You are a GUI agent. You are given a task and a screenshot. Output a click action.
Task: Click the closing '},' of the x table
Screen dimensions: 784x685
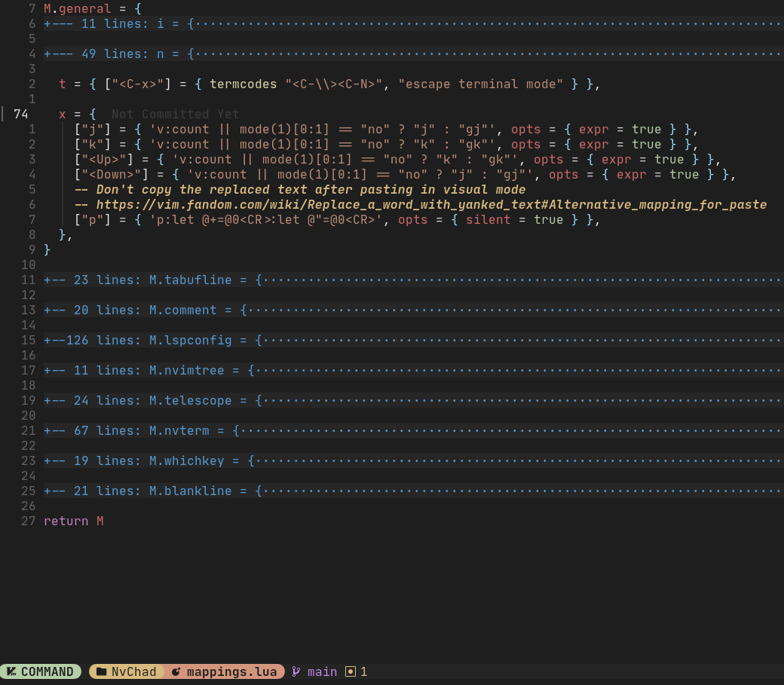pyautogui.click(x=66, y=234)
